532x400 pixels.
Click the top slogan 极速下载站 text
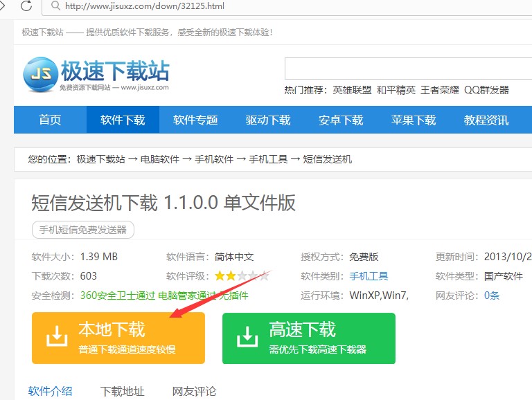coord(43,33)
